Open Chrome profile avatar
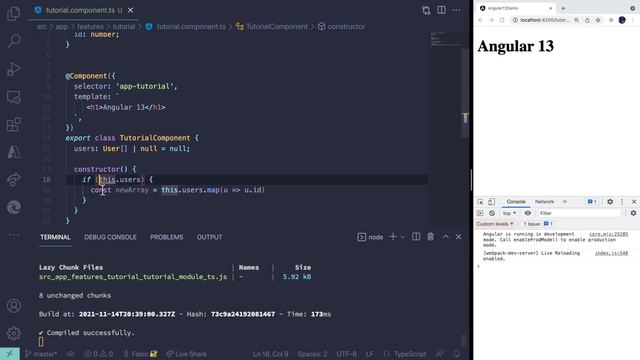Screen dimensions: 640x360 coord(622,20)
